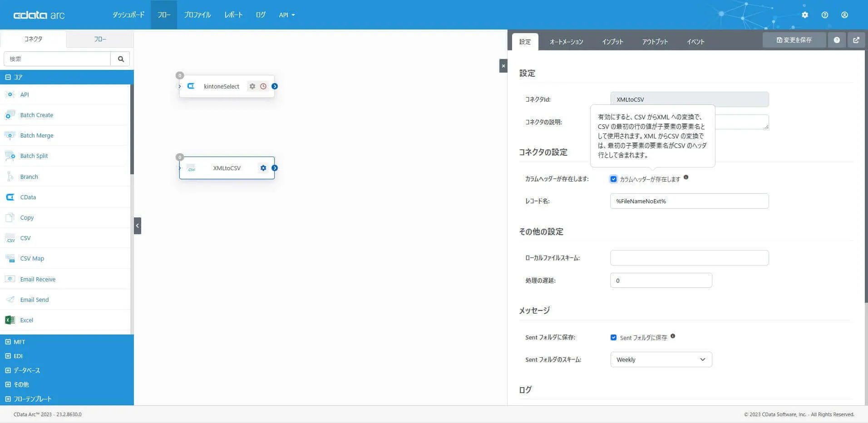Screen dimensions: 868x423
Task: Go to ダッシュボード in top navigation
Action: click(128, 15)
